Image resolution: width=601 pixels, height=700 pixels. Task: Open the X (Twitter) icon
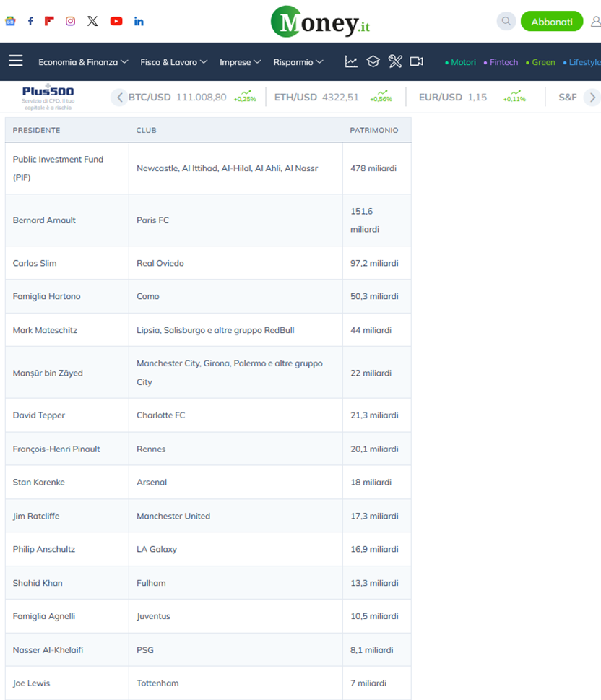92,21
